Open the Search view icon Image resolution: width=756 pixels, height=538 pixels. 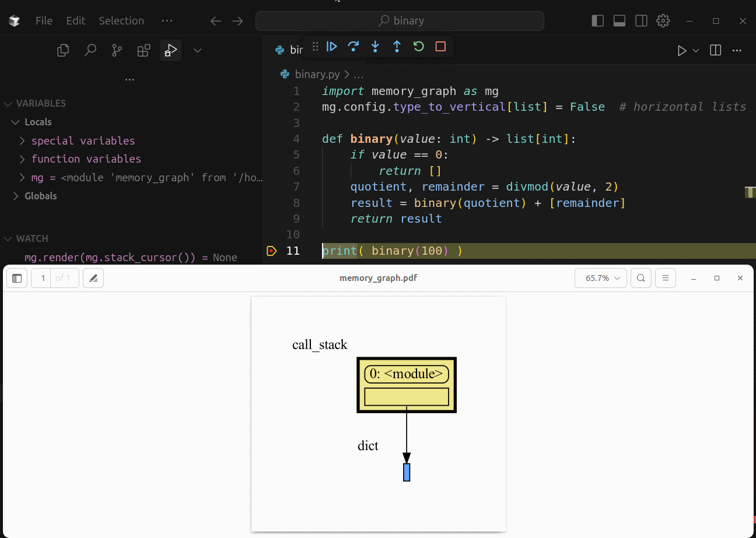point(90,51)
